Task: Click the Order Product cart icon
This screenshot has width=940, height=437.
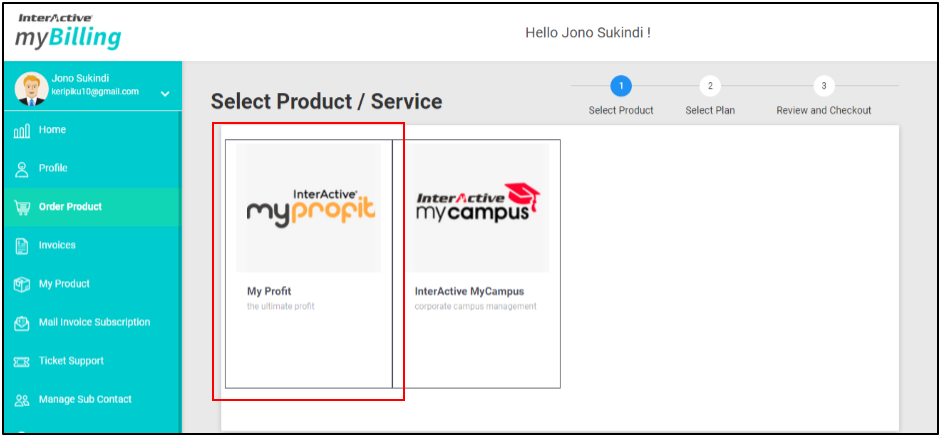Action: pyautogui.click(x=21, y=207)
